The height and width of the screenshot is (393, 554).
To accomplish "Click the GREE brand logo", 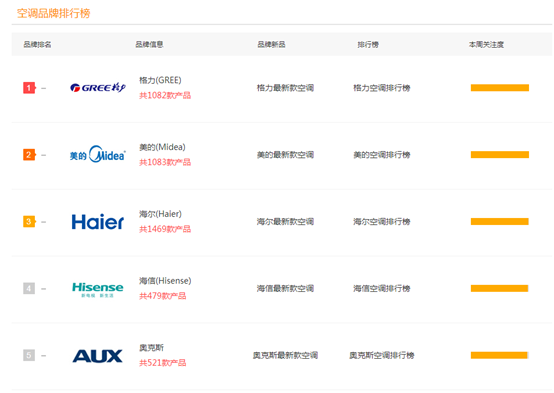I will (98, 87).
